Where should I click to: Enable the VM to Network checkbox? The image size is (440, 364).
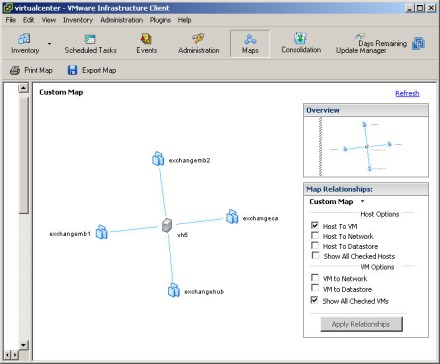pyautogui.click(x=315, y=278)
